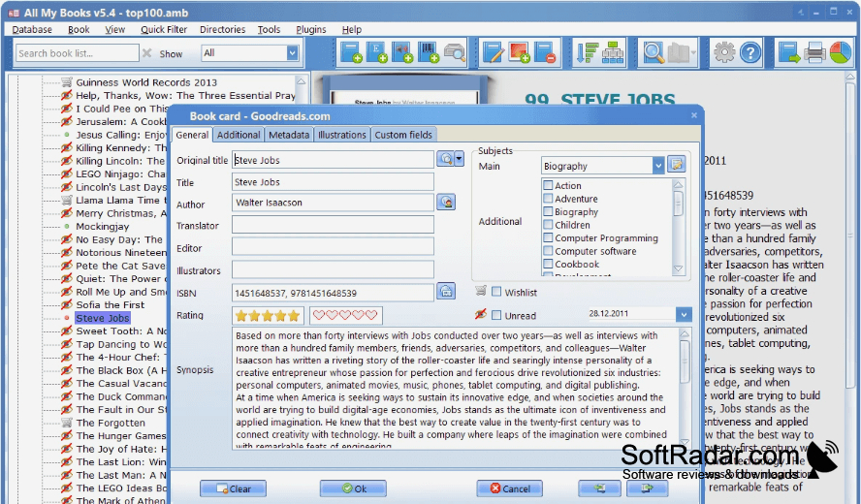Expand the Main subject Biography dropdown
This screenshot has height=504, width=861.
pos(657,166)
